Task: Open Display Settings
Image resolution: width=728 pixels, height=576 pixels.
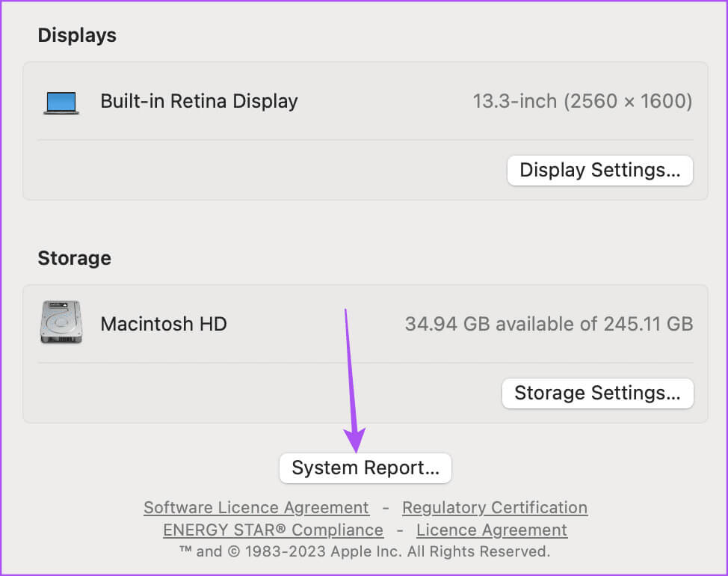Action: click(x=600, y=171)
